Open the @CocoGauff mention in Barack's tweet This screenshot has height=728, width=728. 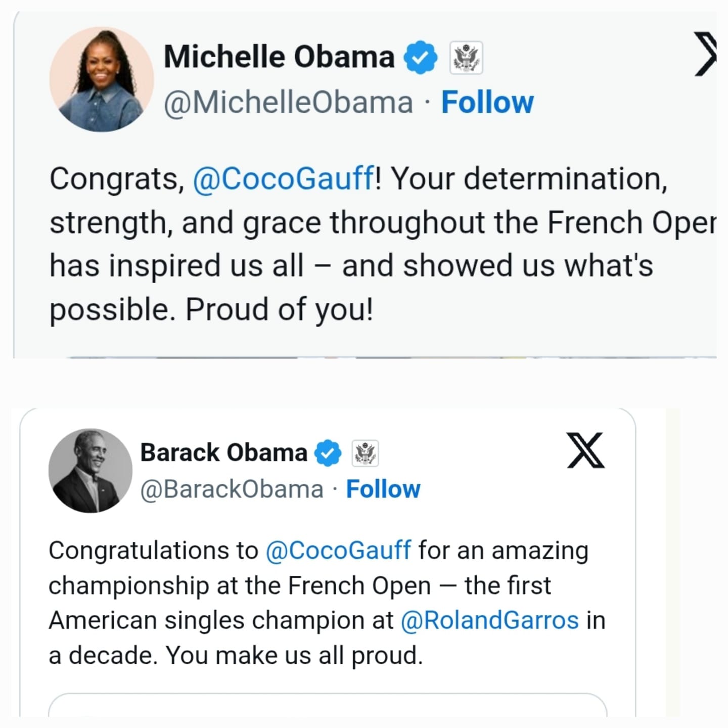coord(337,550)
